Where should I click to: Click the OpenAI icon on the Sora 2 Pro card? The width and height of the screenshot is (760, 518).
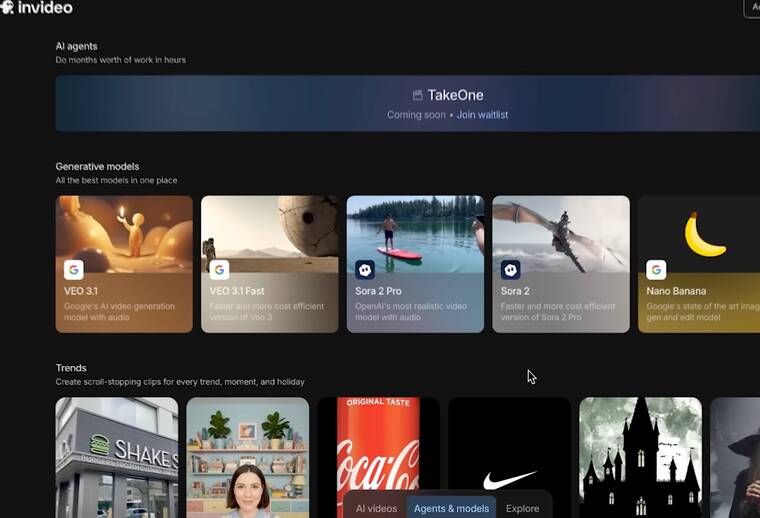click(x=365, y=270)
